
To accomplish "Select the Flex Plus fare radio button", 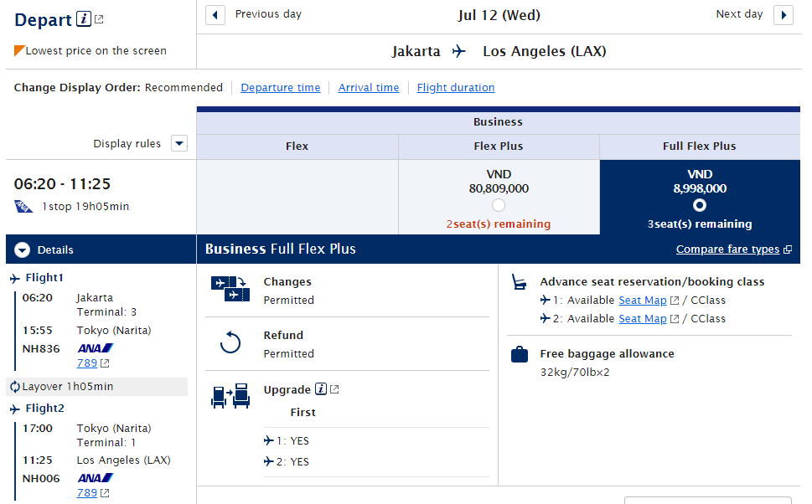I will point(499,205).
